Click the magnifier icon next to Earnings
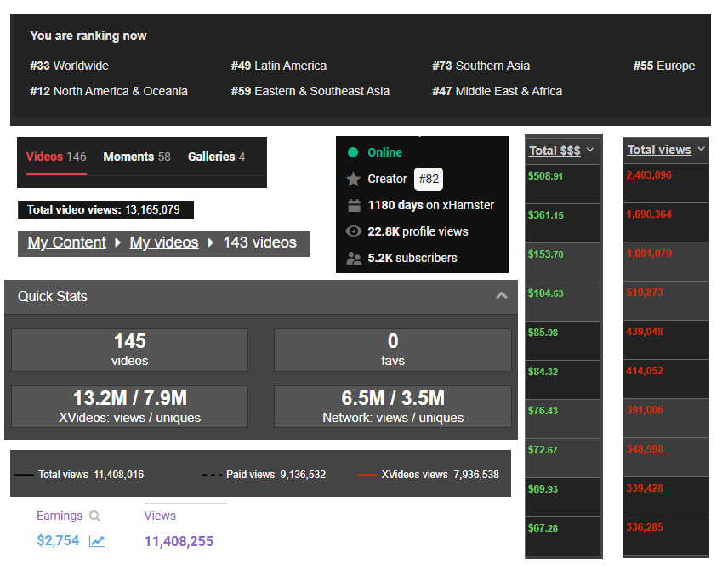The image size is (728, 587). [x=95, y=516]
